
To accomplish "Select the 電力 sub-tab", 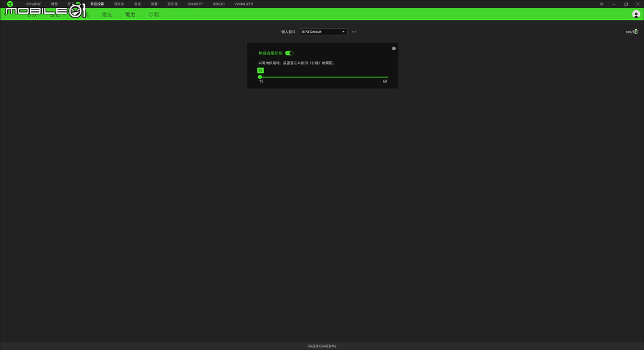I will click(x=130, y=14).
